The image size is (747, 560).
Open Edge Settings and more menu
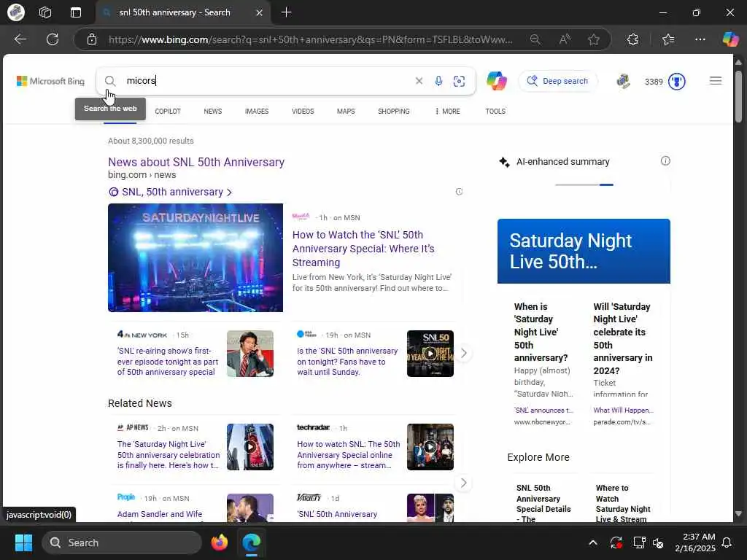tap(700, 39)
